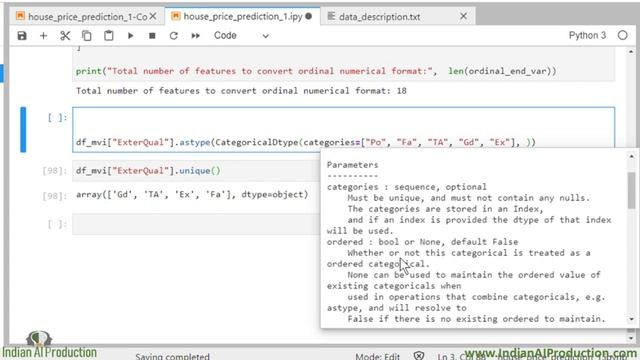Screen dimensions: 640x360
Task: Click the blue collapser bar of the active cell
Action: point(23,129)
